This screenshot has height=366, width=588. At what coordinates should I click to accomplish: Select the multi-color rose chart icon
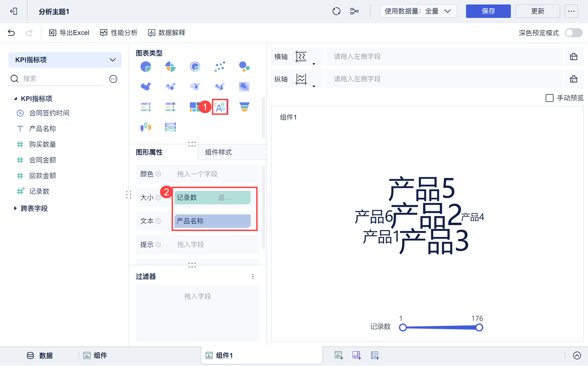(171, 67)
